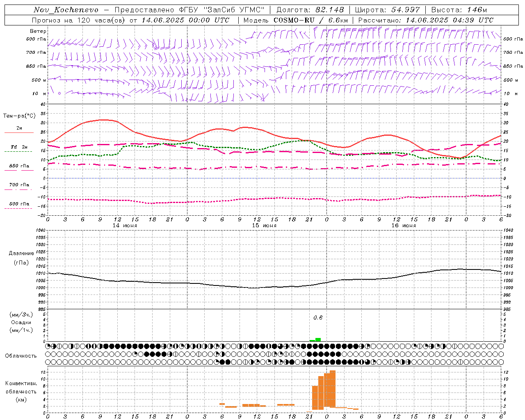Image resolution: width=525 pixels, height=420 pixels.
Task: Click the 15 июня date label
Action: [x=264, y=226]
